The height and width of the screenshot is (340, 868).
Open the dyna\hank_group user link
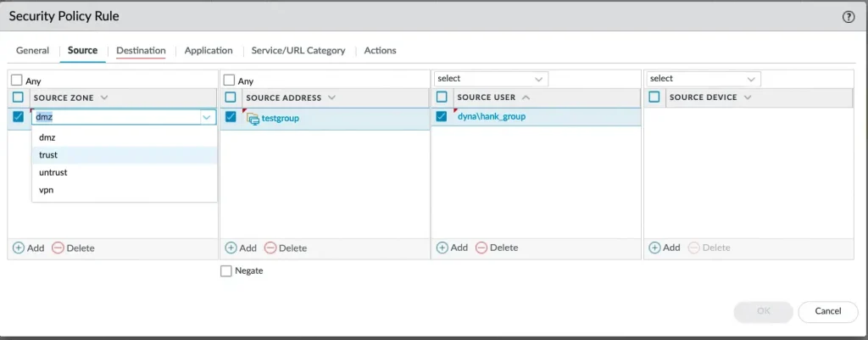coord(492,116)
